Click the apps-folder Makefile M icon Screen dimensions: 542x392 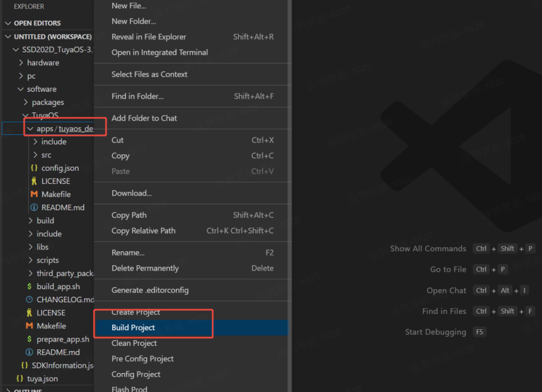point(34,194)
